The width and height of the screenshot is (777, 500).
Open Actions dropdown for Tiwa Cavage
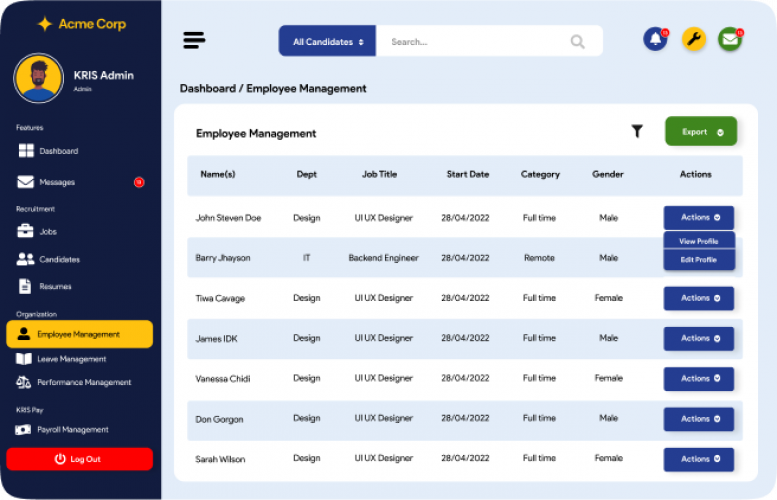coord(699,298)
